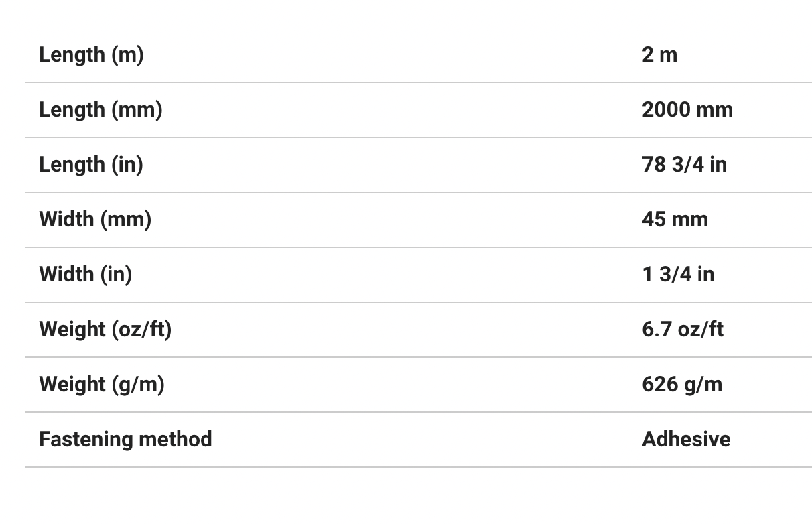Image resolution: width=812 pixels, height=524 pixels.
Task: Click the "Length (in)" label
Action: (x=91, y=164)
